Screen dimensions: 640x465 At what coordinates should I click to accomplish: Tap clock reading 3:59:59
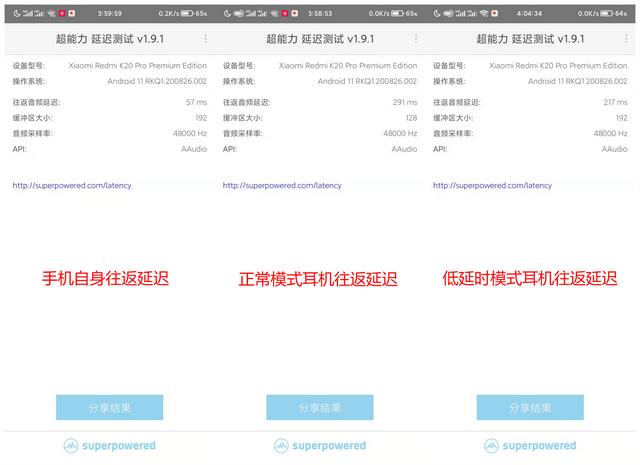[109, 13]
